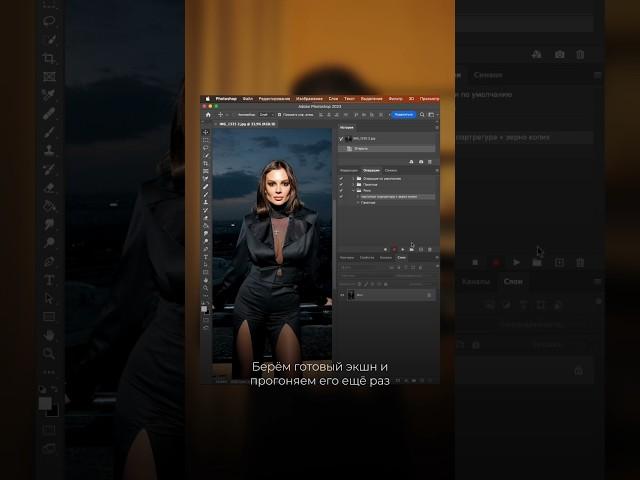Open the Изображение menu
The image size is (640, 480).
pyautogui.click(x=309, y=99)
